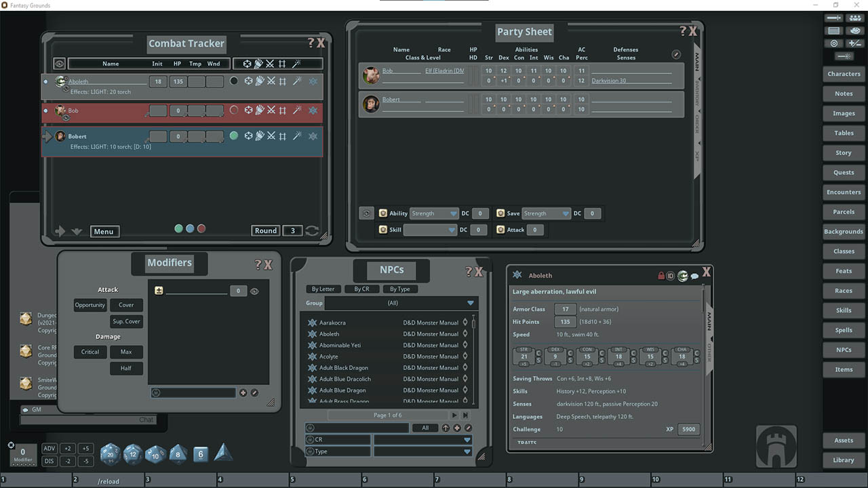Roll the d12 die
868x488 pixels.
point(132,455)
